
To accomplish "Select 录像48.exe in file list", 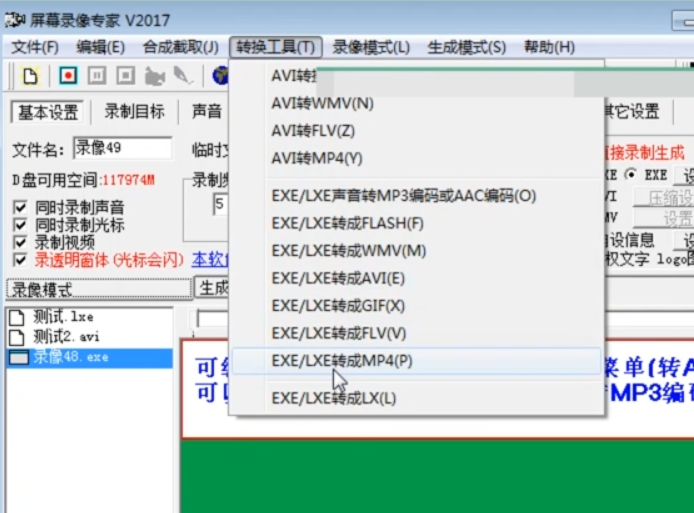I will [x=90, y=357].
